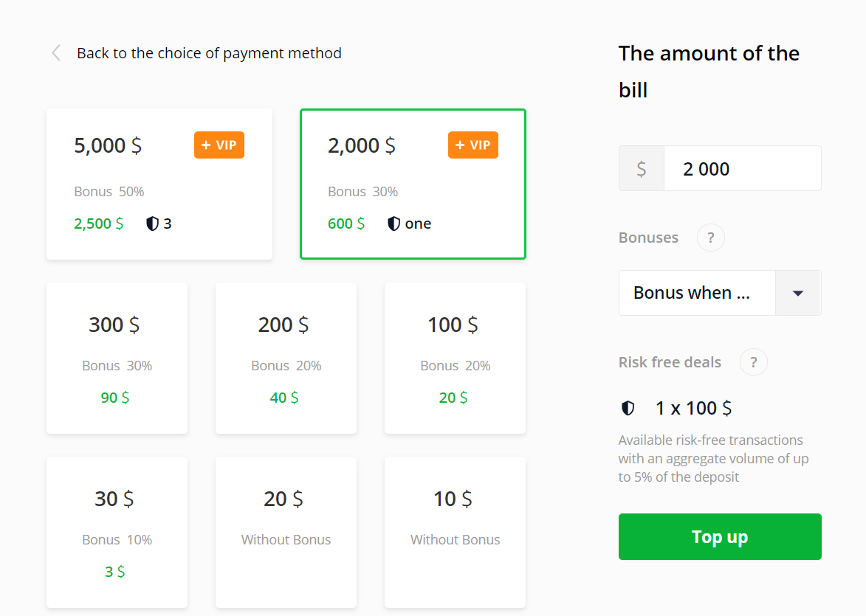Select the 200 $ deposit card
This screenshot has height=616, width=866.
[286, 358]
